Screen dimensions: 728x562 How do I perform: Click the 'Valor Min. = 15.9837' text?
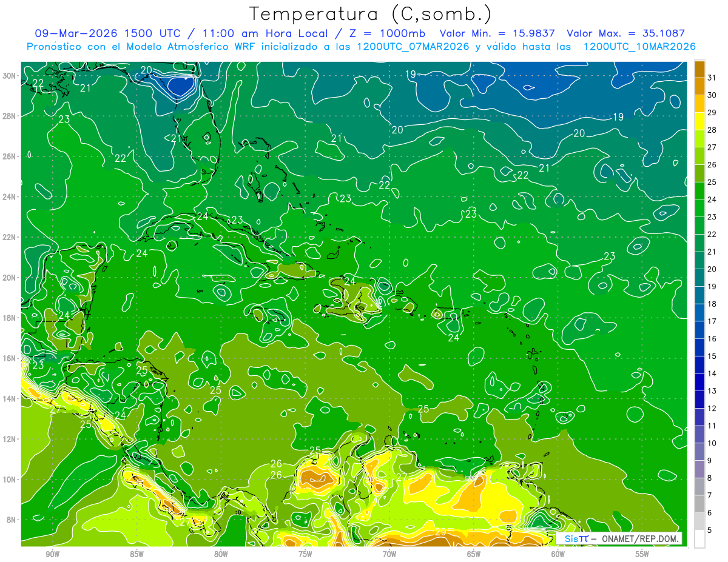pyautogui.click(x=496, y=33)
